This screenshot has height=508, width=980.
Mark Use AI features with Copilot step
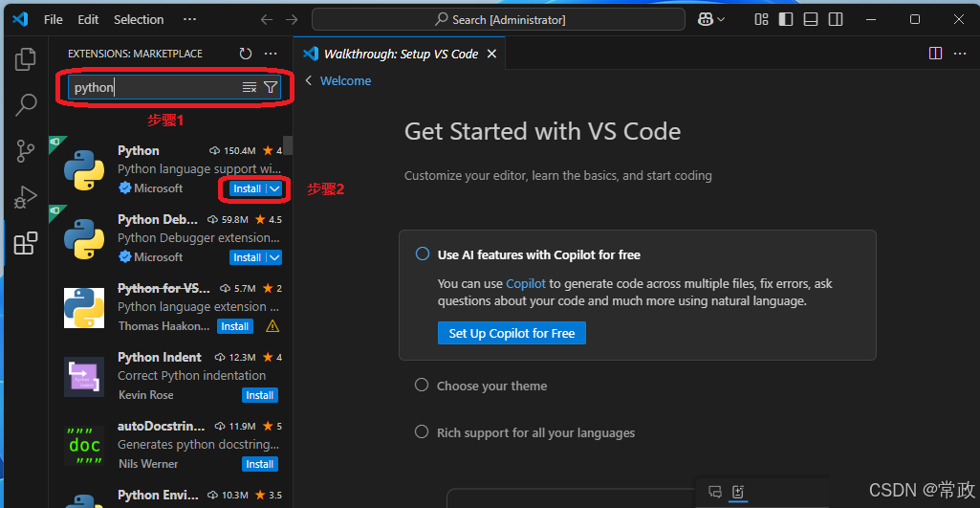click(423, 254)
